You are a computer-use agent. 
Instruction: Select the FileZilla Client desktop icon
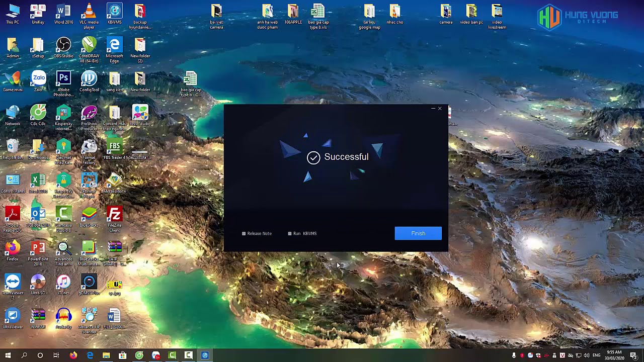click(114, 220)
